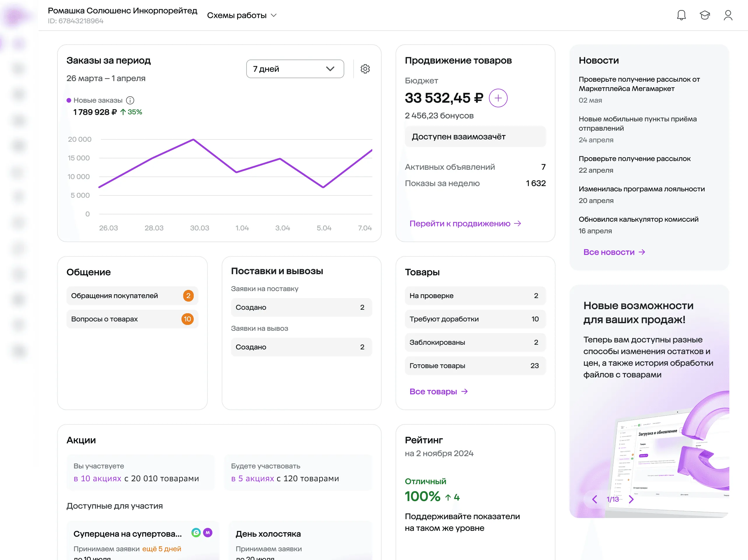
Task: Open chart settings gear icon
Action: pyautogui.click(x=365, y=69)
